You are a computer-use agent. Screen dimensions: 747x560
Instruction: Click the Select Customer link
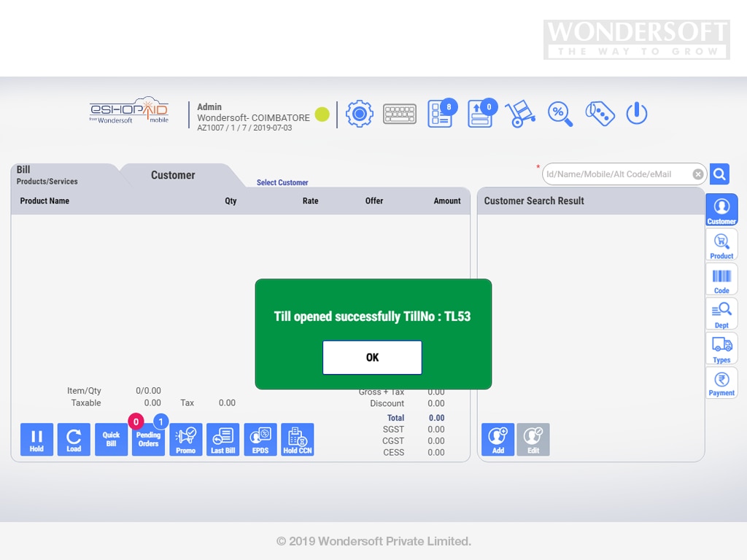tap(282, 182)
